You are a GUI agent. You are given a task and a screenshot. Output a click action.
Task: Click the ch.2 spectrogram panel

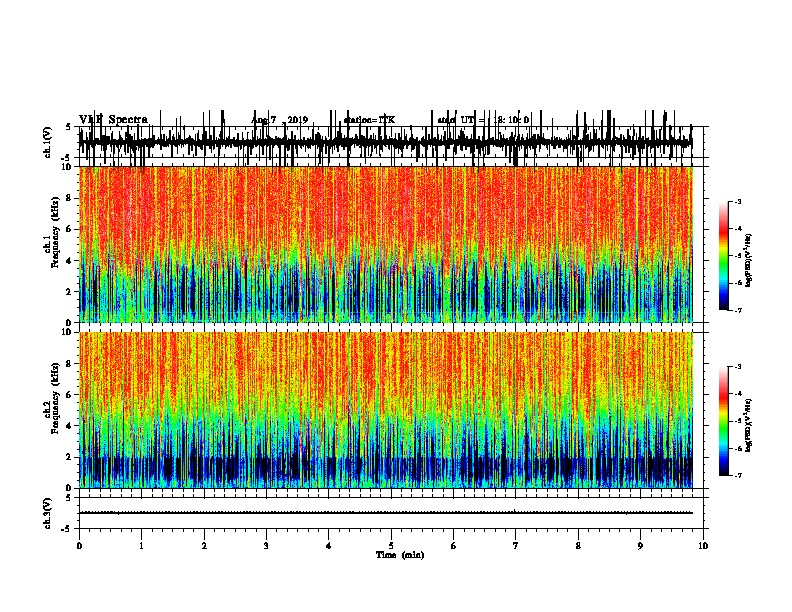point(385,410)
